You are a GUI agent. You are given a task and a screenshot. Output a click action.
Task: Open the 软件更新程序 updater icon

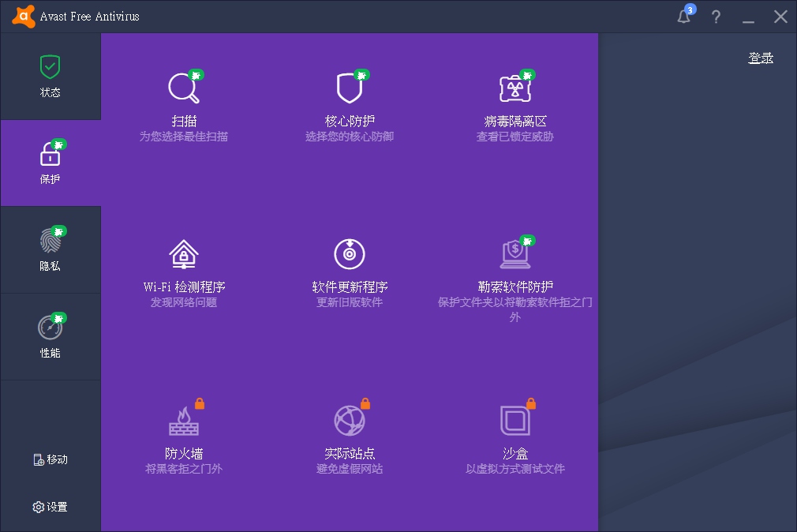[x=350, y=254]
